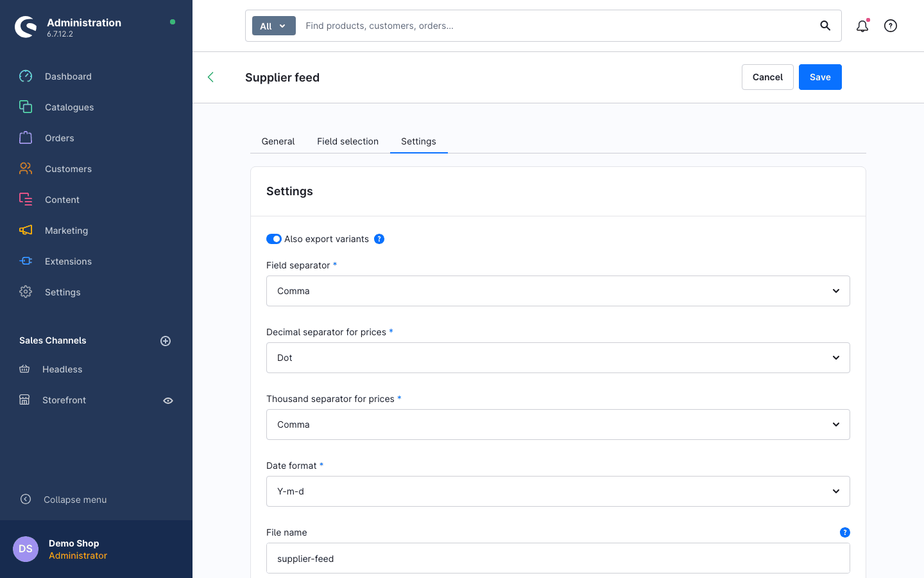Open the help circle icon in header
Image resolution: width=924 pixels, height=578 pixels.
[891, 26]
